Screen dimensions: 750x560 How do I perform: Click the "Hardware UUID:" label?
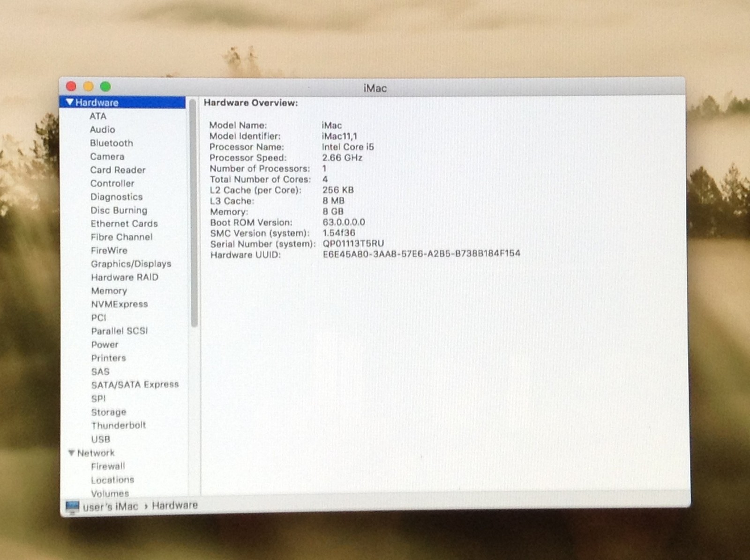245,255
